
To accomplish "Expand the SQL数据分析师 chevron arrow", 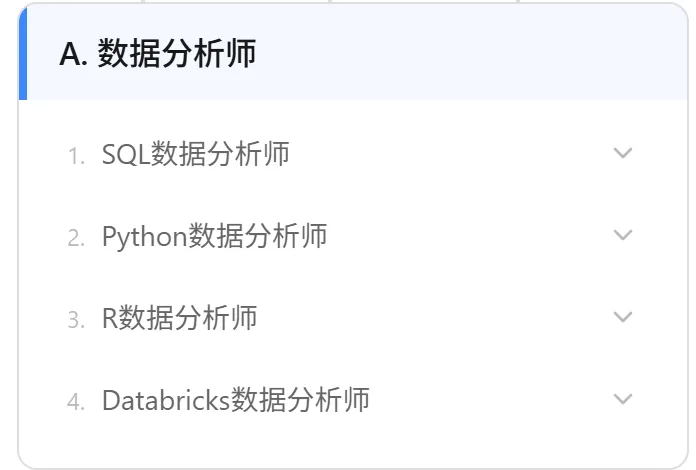I will point(623,153).
